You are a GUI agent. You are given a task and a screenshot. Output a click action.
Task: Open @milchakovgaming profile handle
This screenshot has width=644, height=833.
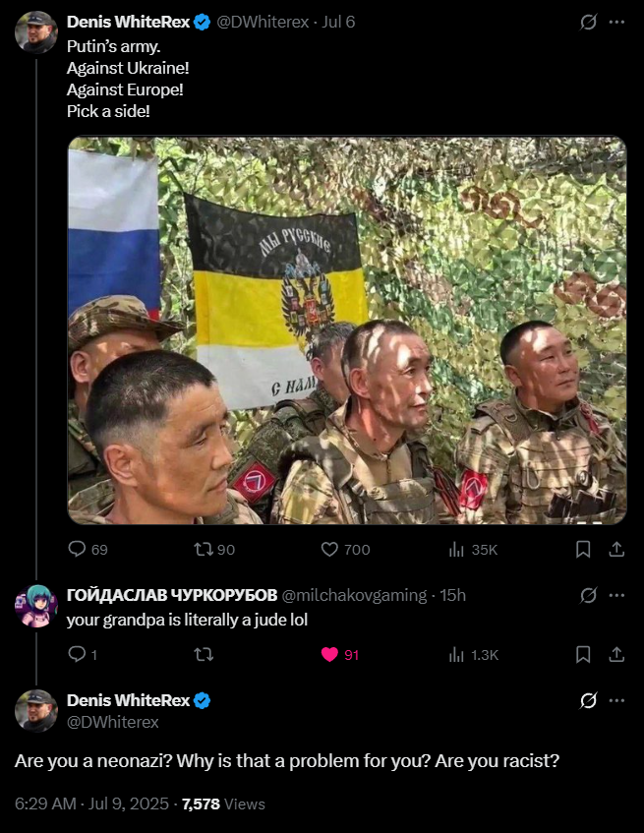tap(354, 595)
